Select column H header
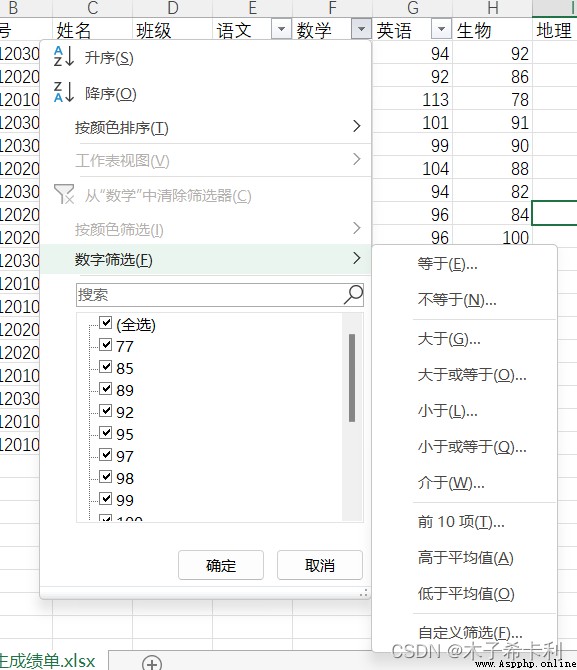The width and height of the screenshot is (577, 670). (x=492, y=8)
